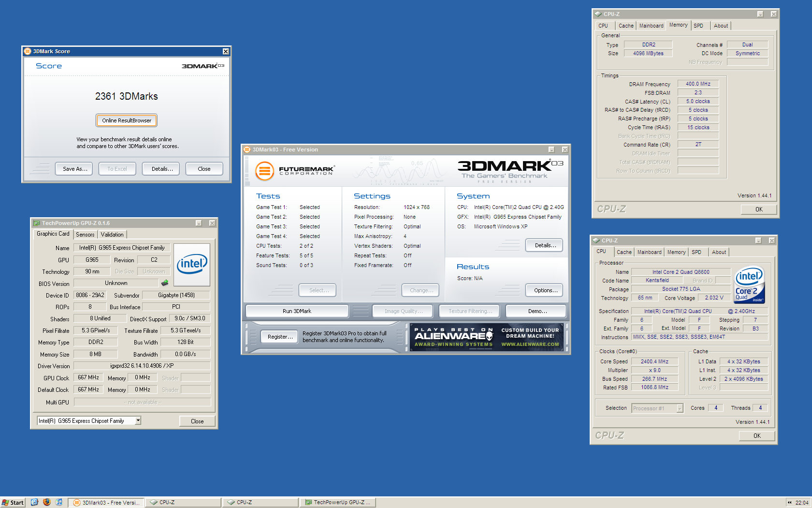This screenshot has width=812, height=508.
Task: Click Details... under System in 3DMark03
Action: pyautogui.click(x=544, y=245)
